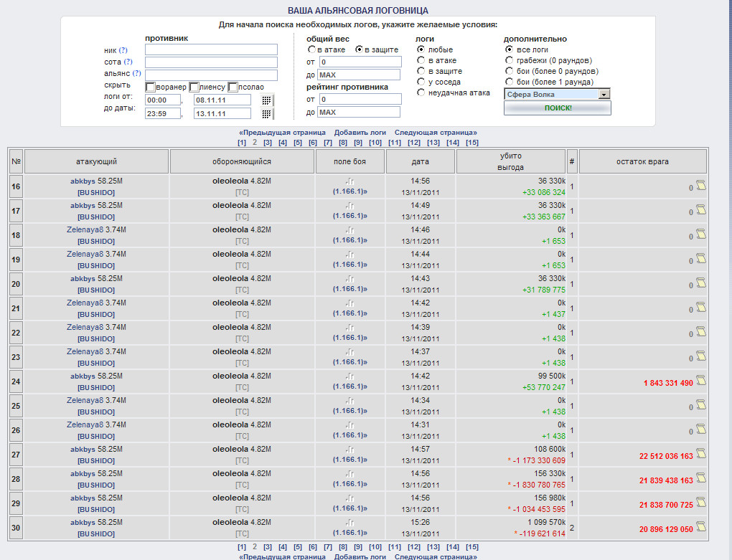
Task: Click 'Добавить логи' link above the table
Action: [360, 133]
